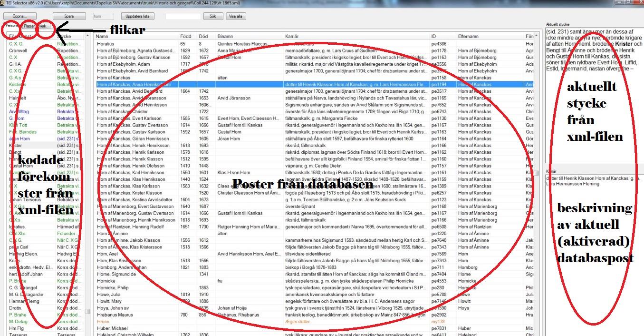The image size is (644, 336).
Task: Sort by the Karriär column header
Action: [356, 36]
